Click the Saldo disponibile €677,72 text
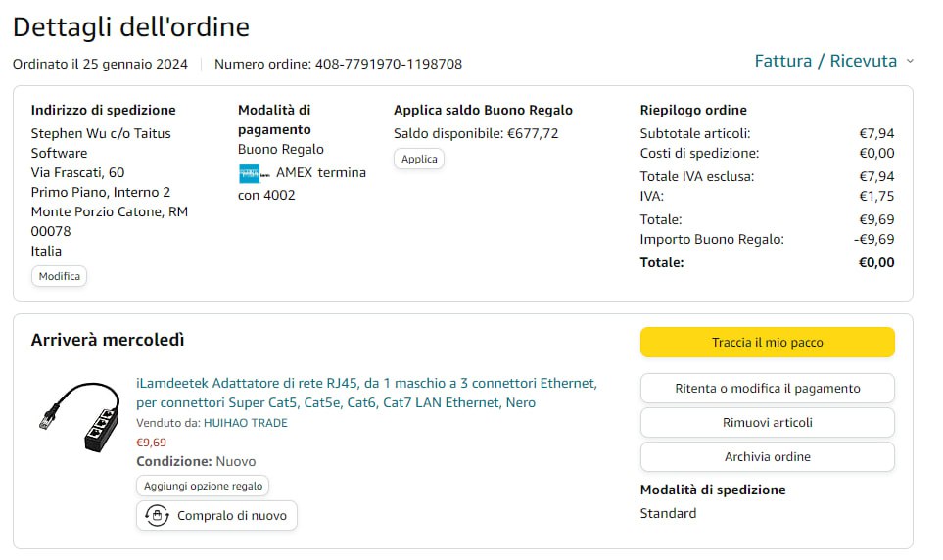The height and width of the screenshot is (560, 943). (476, 133)
